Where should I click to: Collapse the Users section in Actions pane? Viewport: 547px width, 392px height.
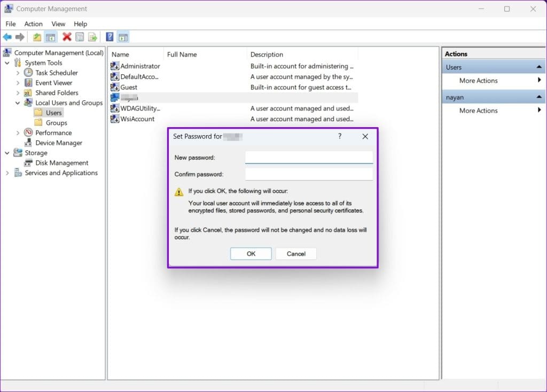pos(539,67)
